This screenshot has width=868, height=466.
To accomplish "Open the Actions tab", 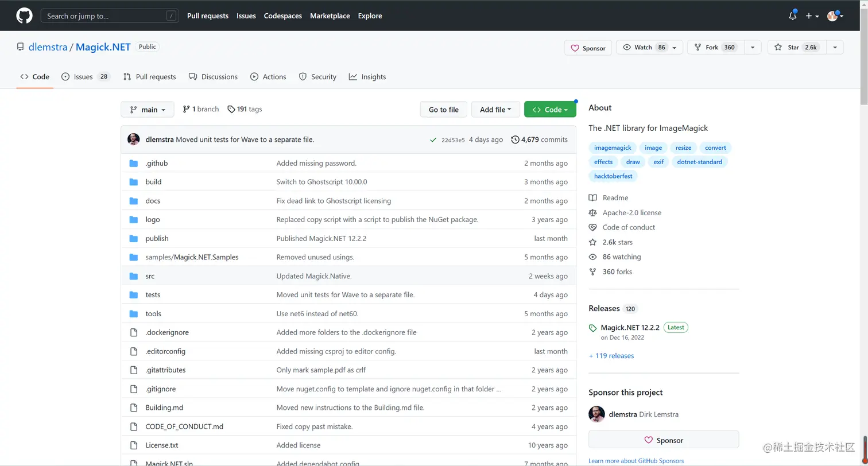I will 268,77.
